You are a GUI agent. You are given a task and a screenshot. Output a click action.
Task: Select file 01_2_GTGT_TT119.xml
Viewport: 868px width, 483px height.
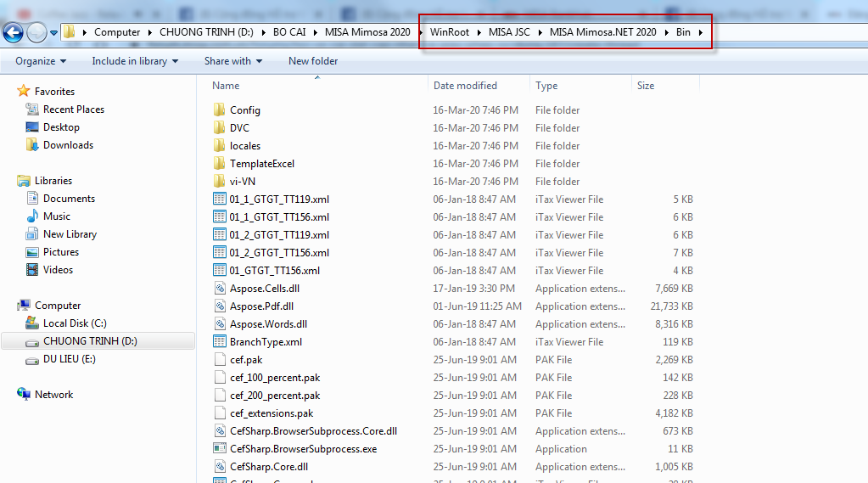[x=279, y=235]
